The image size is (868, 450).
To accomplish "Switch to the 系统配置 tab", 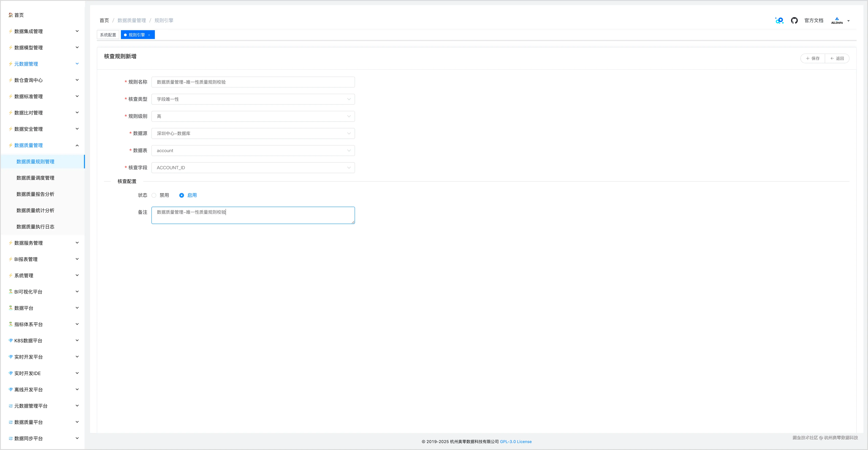I will click(x=108, y=35).
